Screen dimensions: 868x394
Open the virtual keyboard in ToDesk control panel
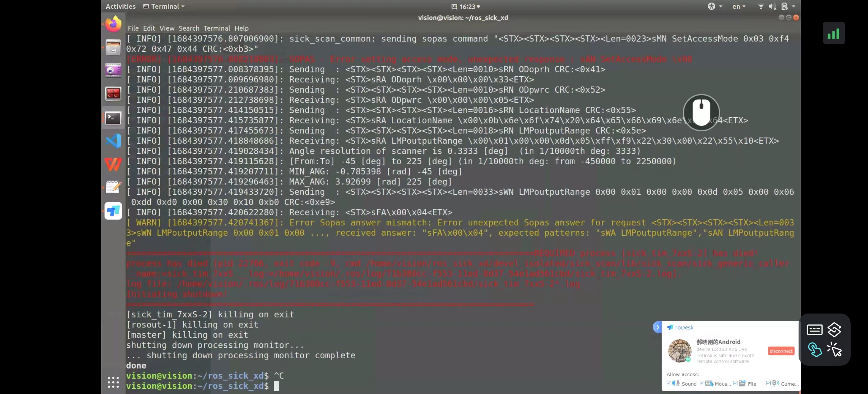click(x=814, y=330)
